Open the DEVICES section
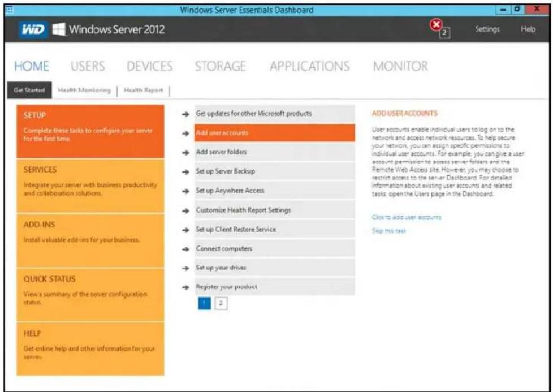The height and width of the screenshot is (392, 553). click(149, 66)
